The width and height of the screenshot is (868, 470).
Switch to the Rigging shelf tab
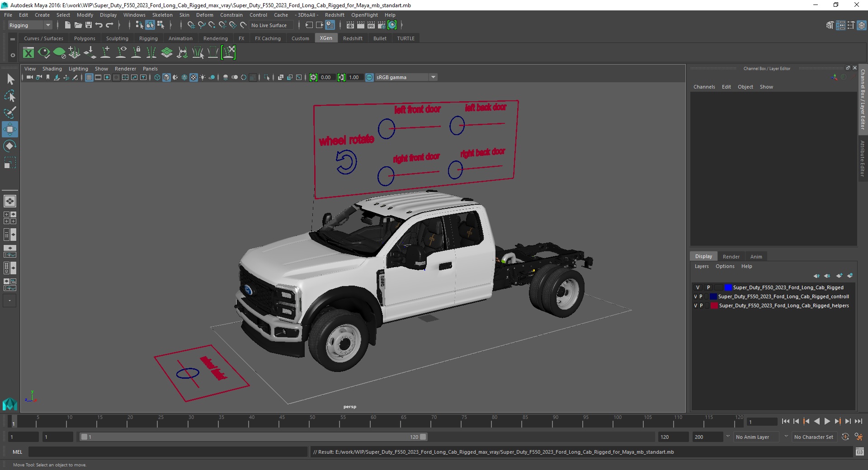pos(148,38)
